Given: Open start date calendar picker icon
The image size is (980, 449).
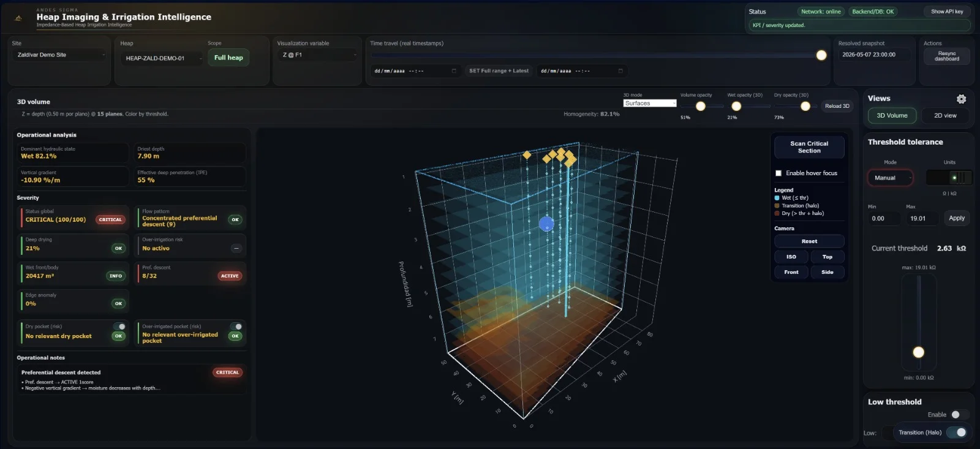Looking at the screenshot, I should [x=454, y=71].
